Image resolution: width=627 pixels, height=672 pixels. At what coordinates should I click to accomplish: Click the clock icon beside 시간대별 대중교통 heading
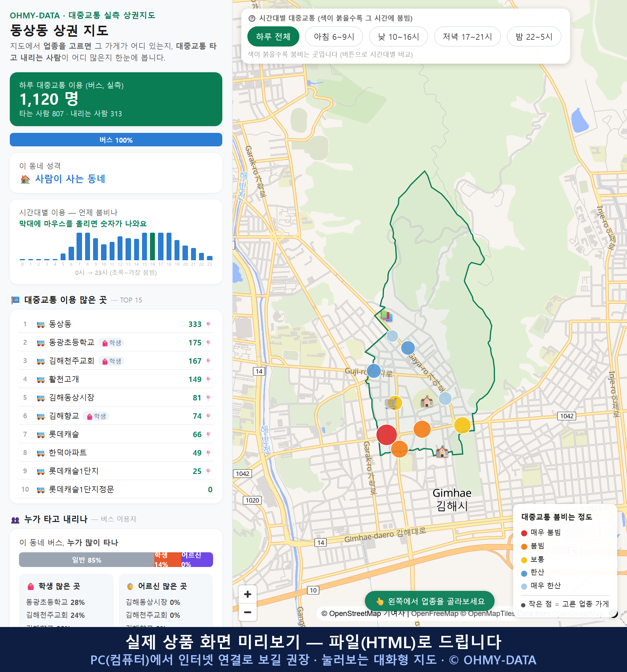252,18
